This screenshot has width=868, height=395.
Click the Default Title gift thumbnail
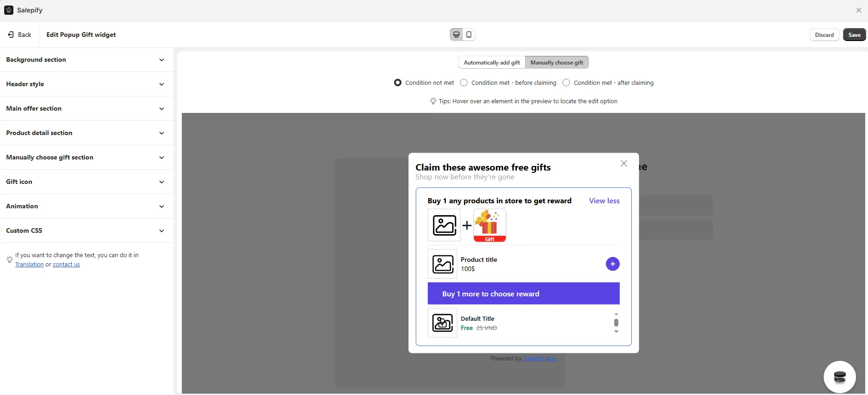[x=443, y=323]
